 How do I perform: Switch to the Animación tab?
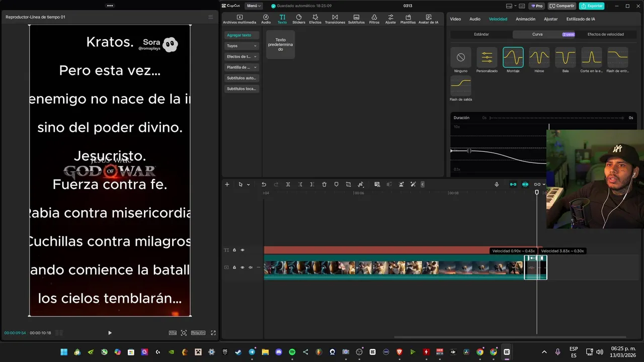(x=526, y=19)
